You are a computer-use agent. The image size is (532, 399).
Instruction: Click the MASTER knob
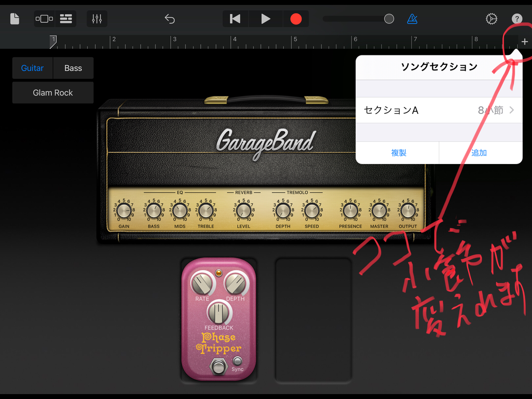379,210
